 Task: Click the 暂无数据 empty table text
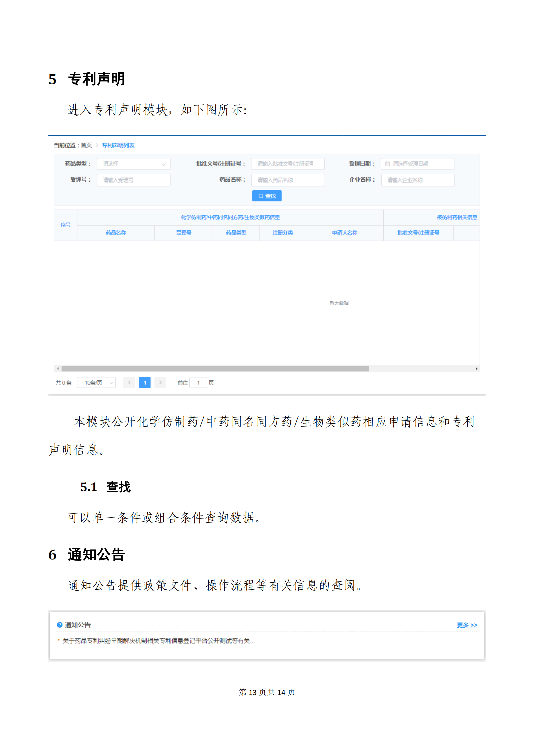tap(339, 303)
